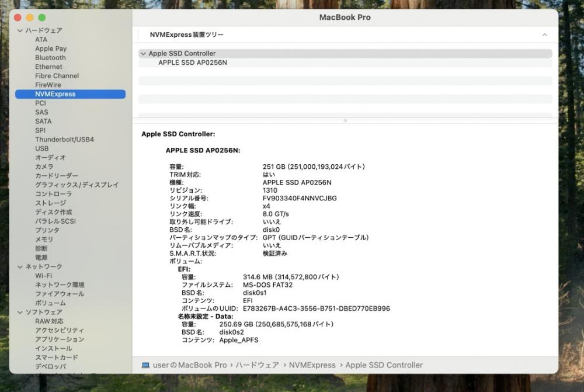The image size is (584, 392).
Task: Open RAW対応 entry
Action: pyautogui.click(x=49, y=321)
